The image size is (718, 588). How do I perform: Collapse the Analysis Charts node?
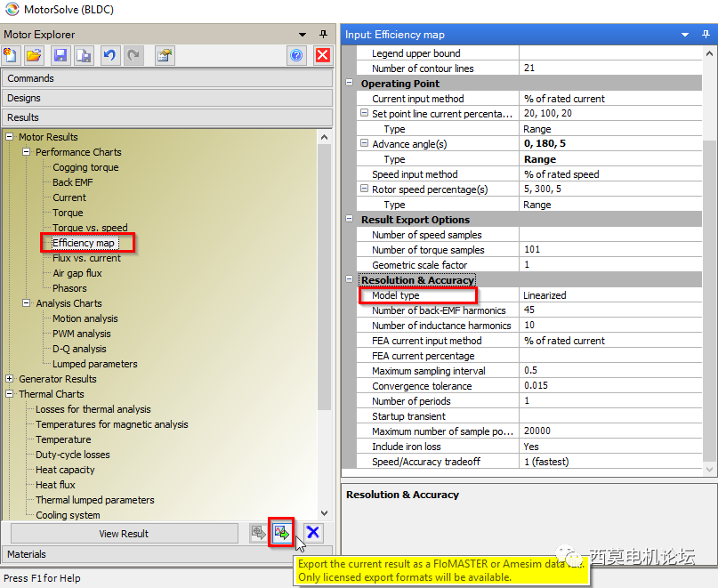click(27, 302)
